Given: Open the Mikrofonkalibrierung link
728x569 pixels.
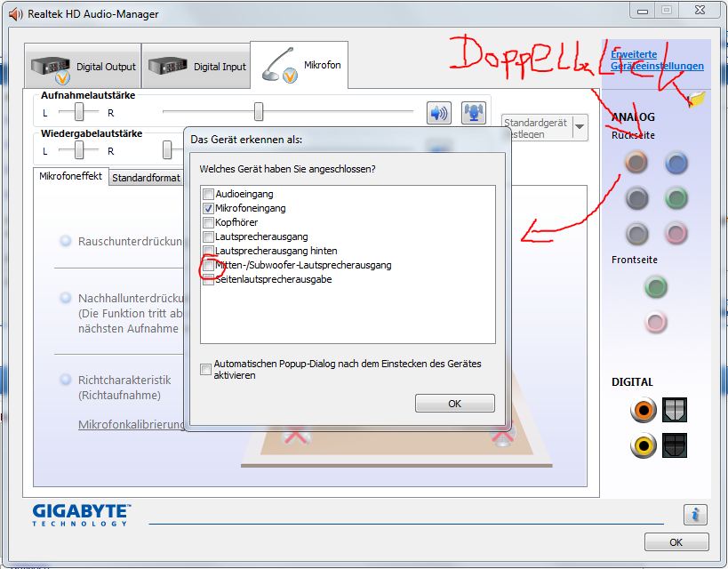Looking at the screenshot, I should [132, 425].
